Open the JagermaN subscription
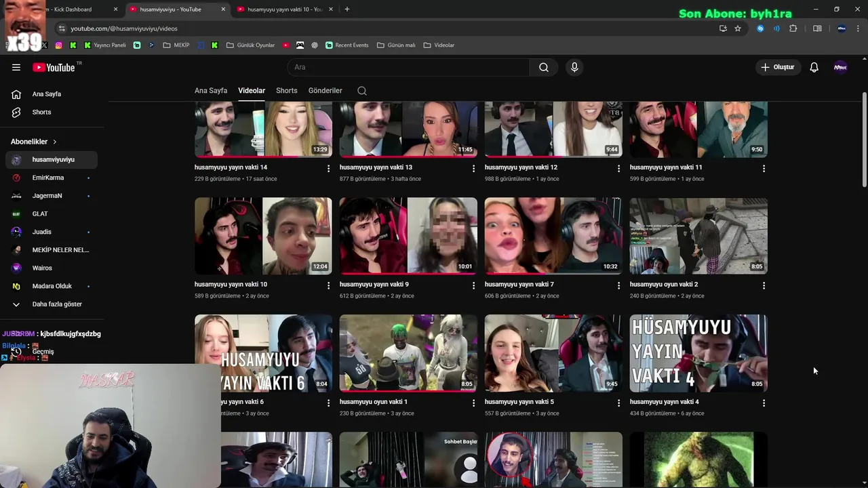This screenshot has height=488, width=868. click(x=51, y=196)
